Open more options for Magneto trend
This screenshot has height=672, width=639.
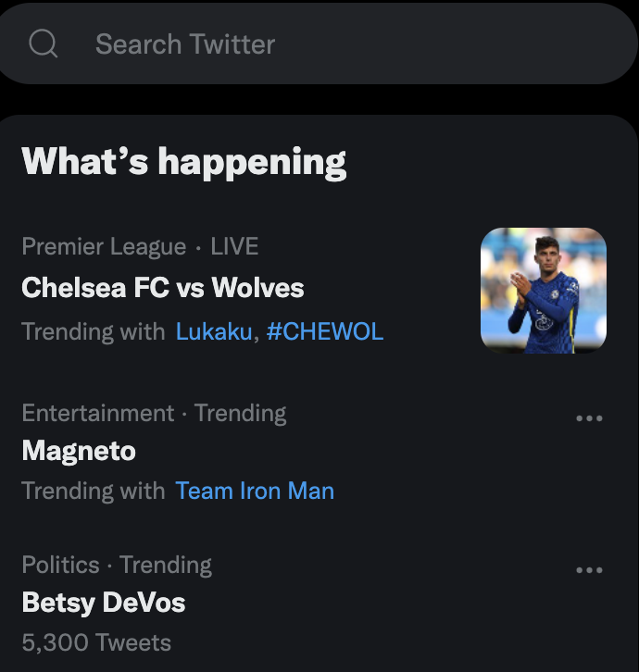pyautogui.click(x=589, y=417)
